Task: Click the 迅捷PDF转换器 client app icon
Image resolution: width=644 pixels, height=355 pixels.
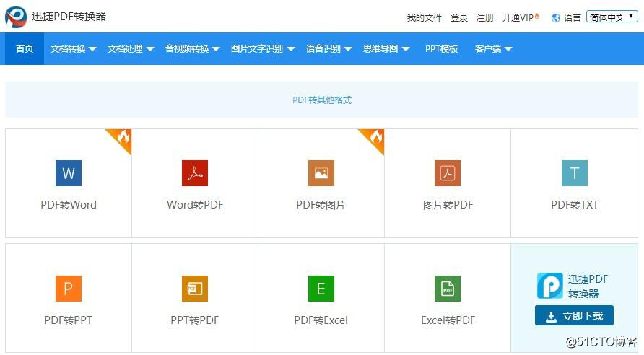Action: pos(550,286)
